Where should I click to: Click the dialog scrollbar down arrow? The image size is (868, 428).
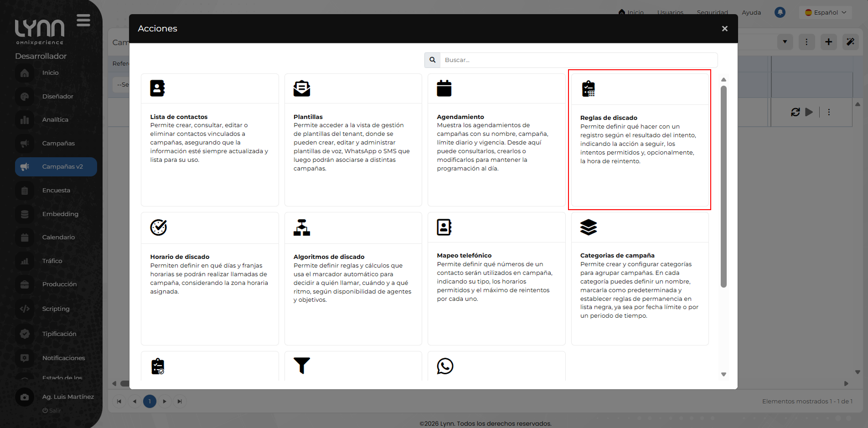(x=723, y=374)
